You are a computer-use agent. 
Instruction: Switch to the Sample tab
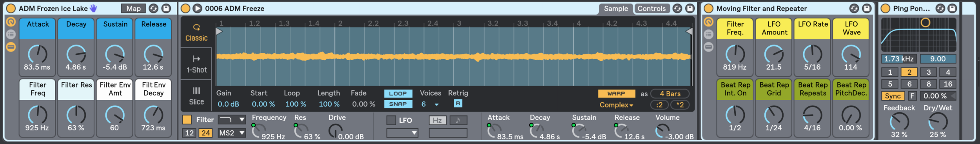(x=615, y=9)
